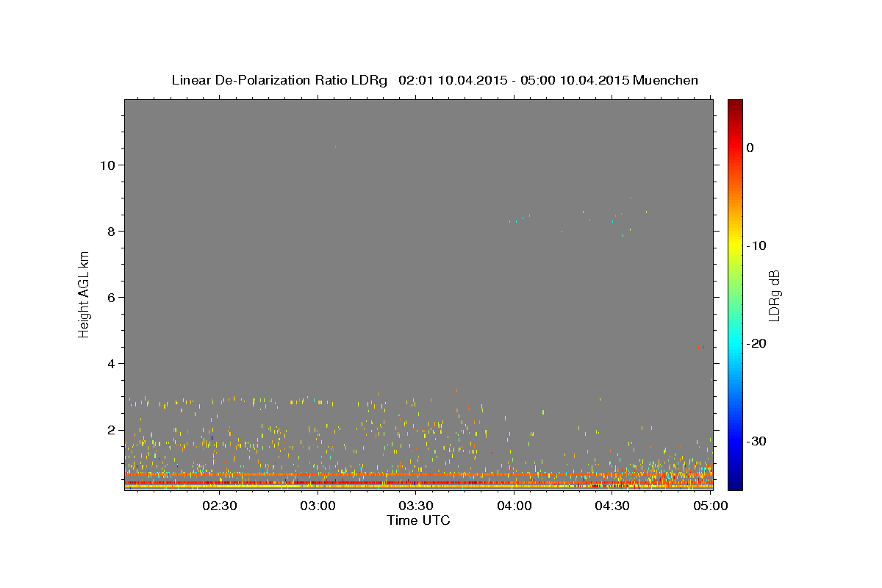Click the height tick label '2'
This screenshot has height=588, width=882.
(x=111, y=430)
